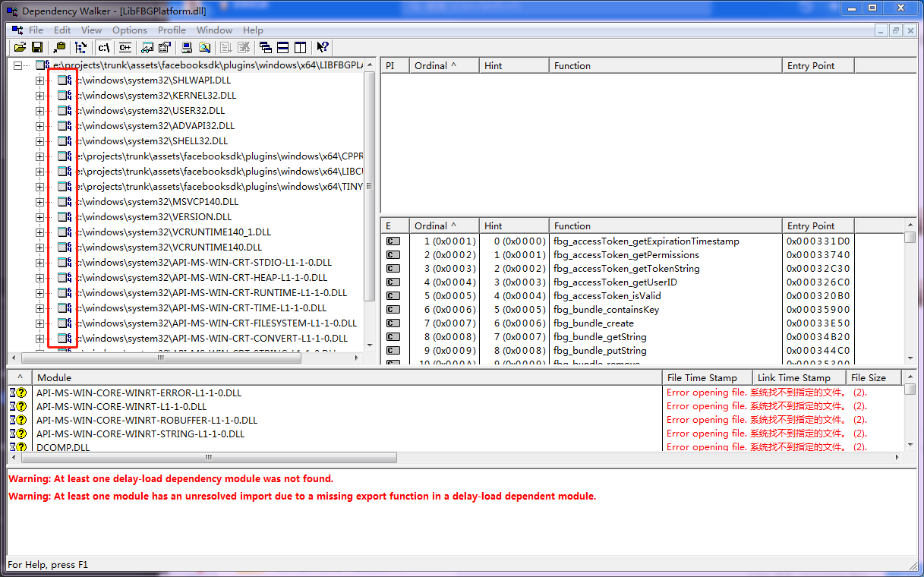
Task: Click the Open file toolbar icon
Action: click(20, 47)
